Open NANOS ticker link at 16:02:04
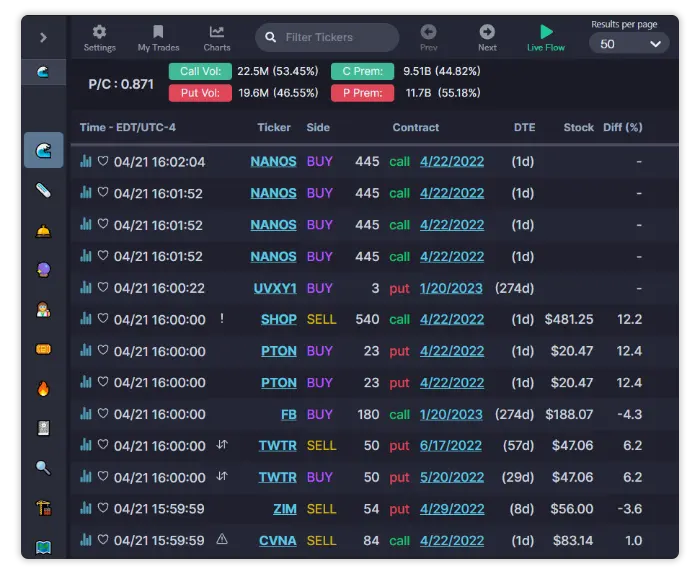Screen dimensions: 700x574 point(273,162)
